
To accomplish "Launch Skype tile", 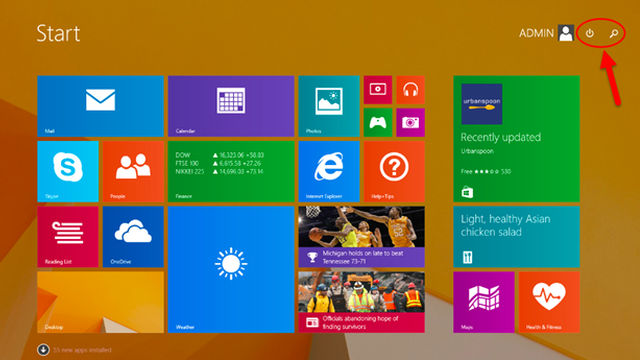I will tap(68, 171).
